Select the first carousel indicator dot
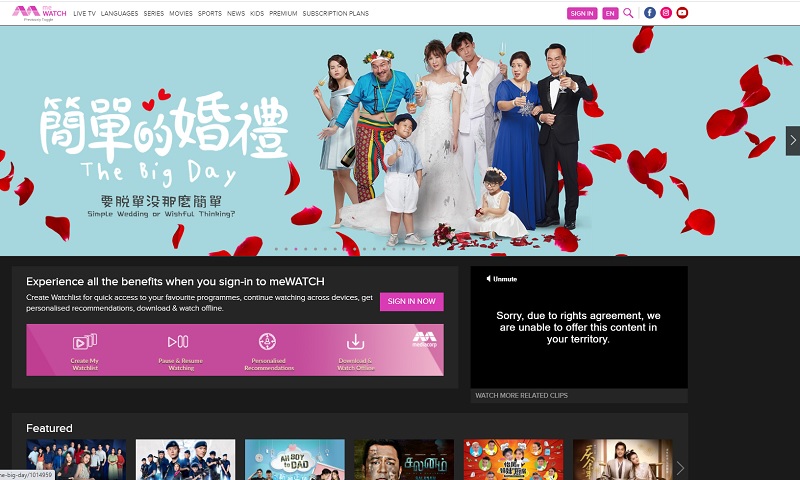 [277, 249]
